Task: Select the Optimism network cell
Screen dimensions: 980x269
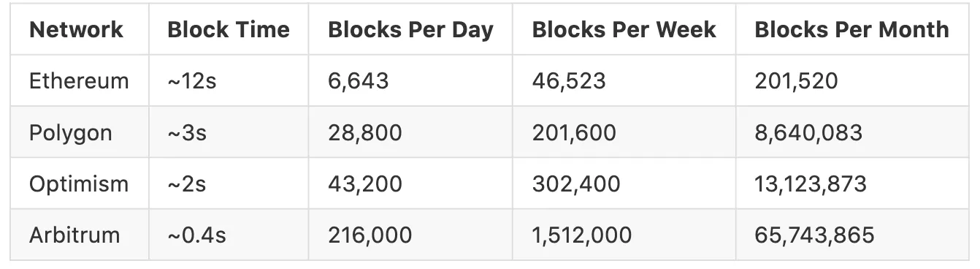Action: tap(79, 183)
